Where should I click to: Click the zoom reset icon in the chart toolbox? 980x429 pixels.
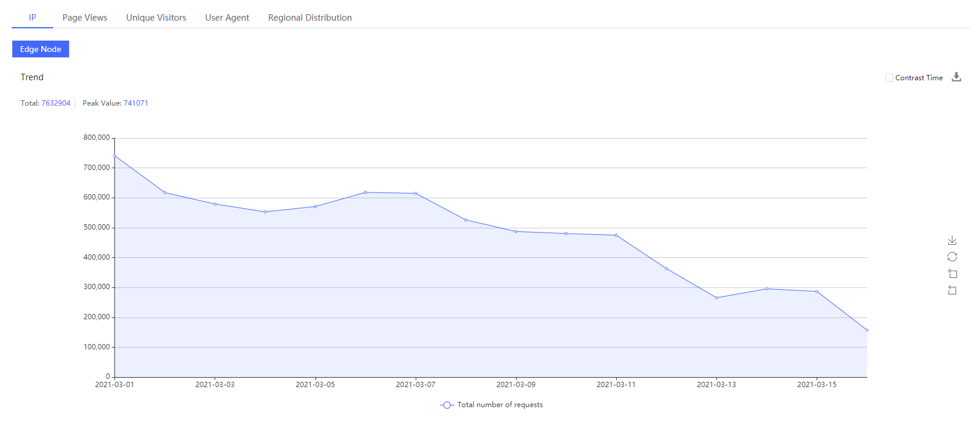click(x=952, y=290)
